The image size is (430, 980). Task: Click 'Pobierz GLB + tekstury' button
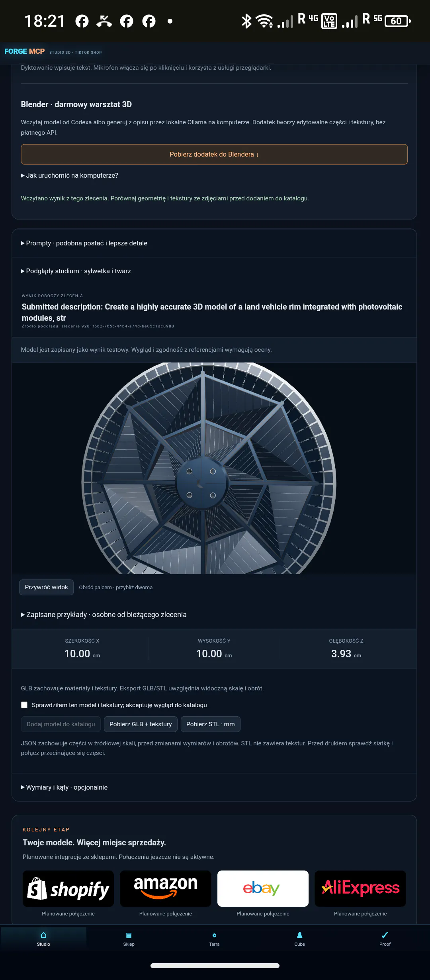(x=141, y=724)
